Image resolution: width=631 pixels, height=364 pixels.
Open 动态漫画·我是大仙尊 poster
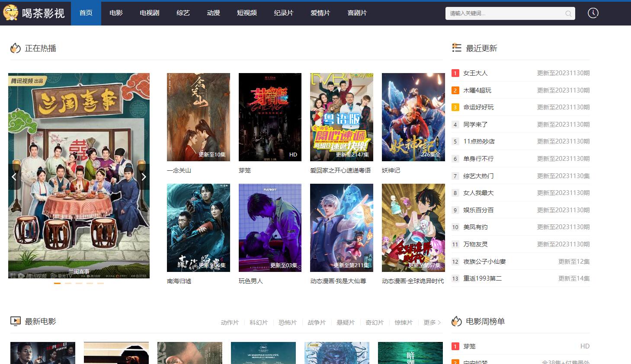[342, 228]
